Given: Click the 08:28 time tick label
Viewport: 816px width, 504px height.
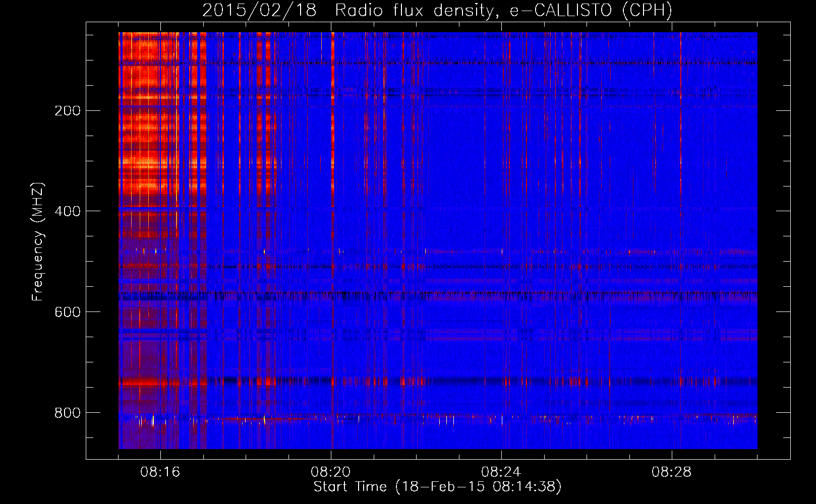Looking at the screenshot, I should point(672,472).
